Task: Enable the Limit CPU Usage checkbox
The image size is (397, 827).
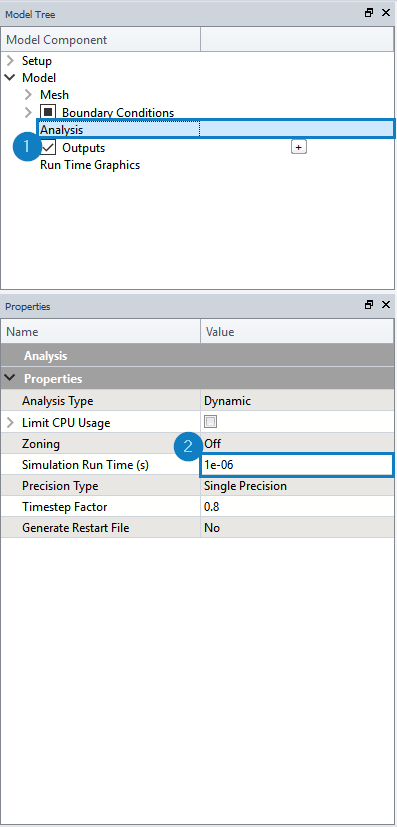Action: coord(211,422)
